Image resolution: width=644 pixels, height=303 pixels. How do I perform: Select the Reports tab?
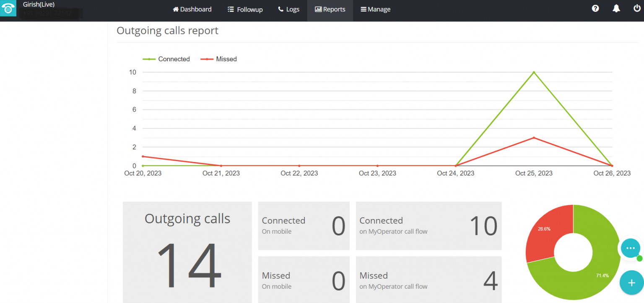tap(330, 9)
